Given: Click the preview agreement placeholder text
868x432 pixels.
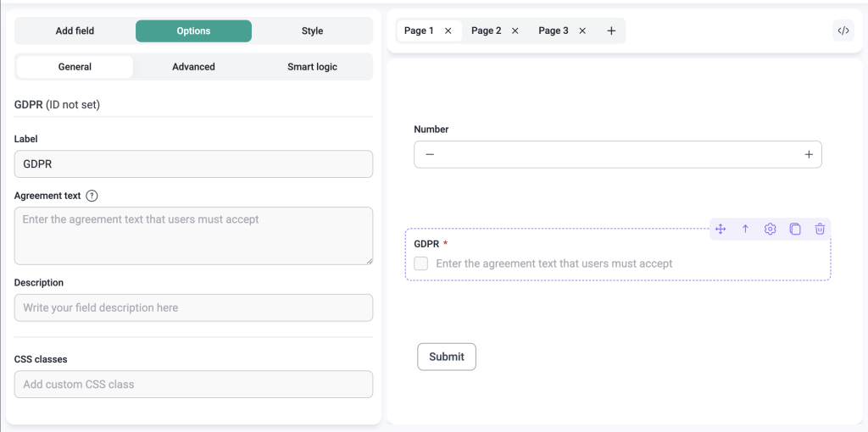Looking at the screenshot, I should click(554, 263).
